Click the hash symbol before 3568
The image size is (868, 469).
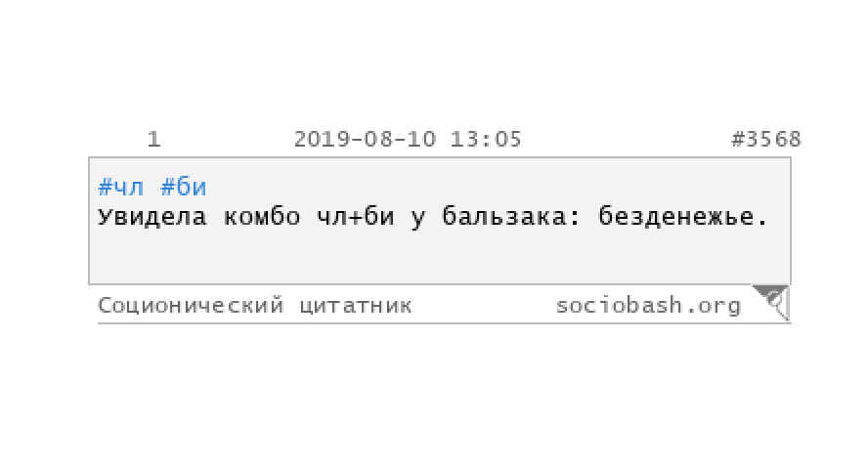coord(738,139)
